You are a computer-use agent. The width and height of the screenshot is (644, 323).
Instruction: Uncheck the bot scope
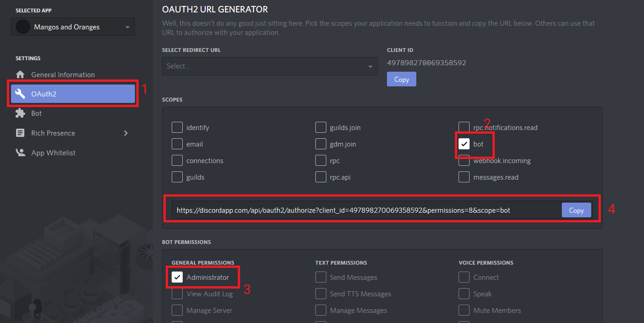pyautogui.click(x=464, y=144)
